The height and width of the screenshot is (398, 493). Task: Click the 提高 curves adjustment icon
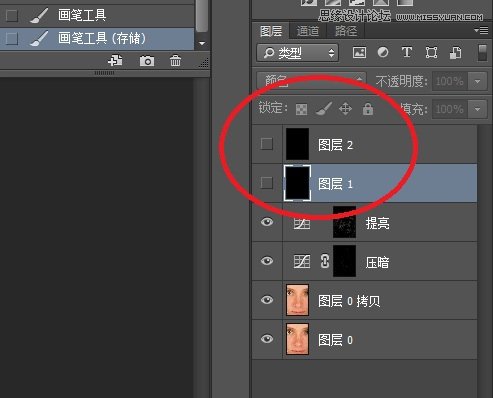click(x=302, y=223)
